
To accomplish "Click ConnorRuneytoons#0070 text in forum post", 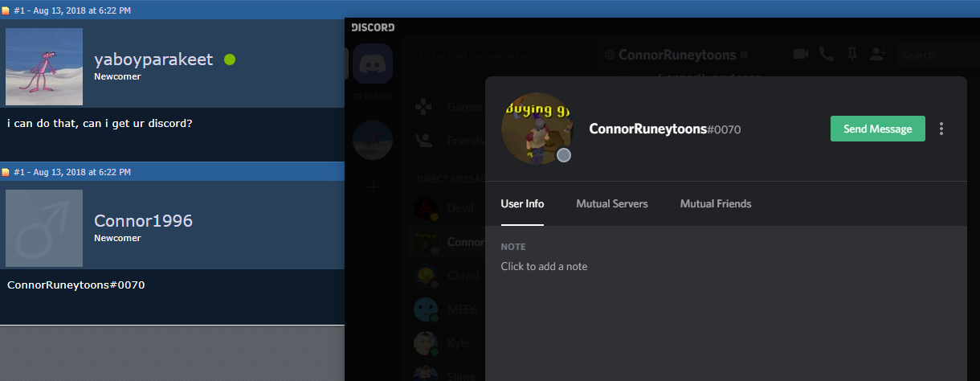I will click(76, 285).
